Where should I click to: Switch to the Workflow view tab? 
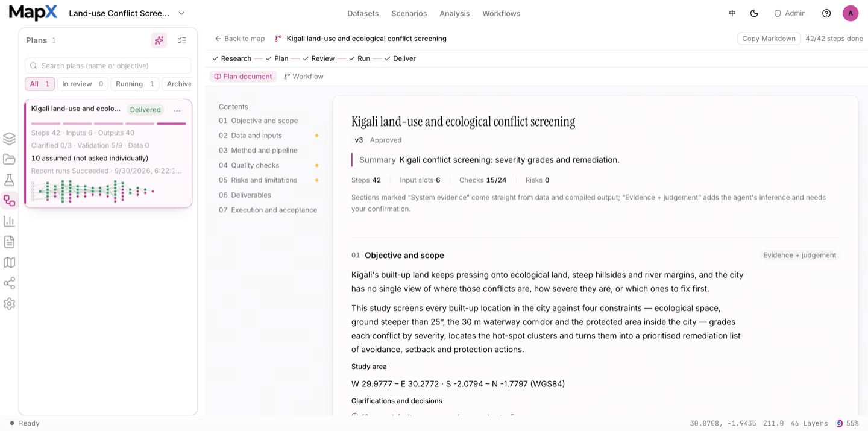click(x=304, y=77)
